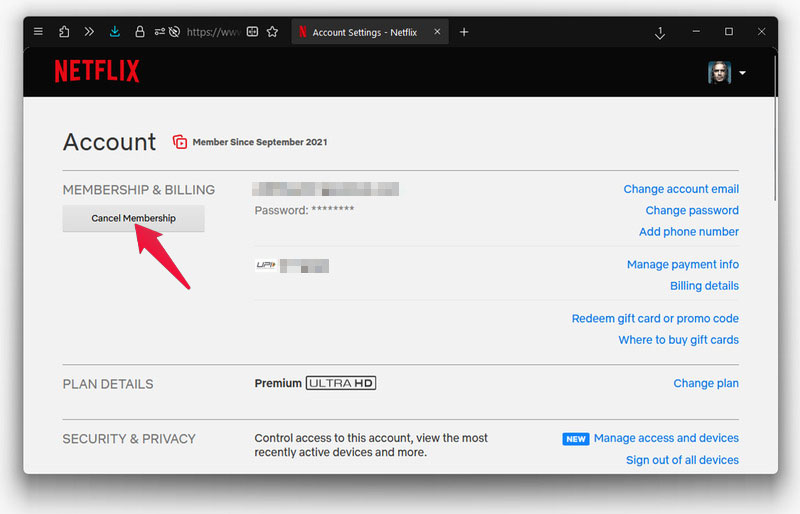Click the page vertical scrollbar thumb

[775, 128]
